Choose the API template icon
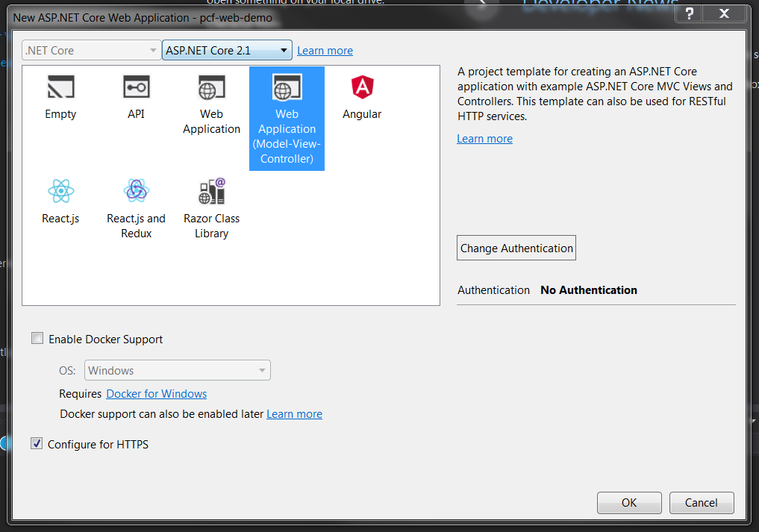Screen dimensions: 759x532 click(x=136, y=87)
